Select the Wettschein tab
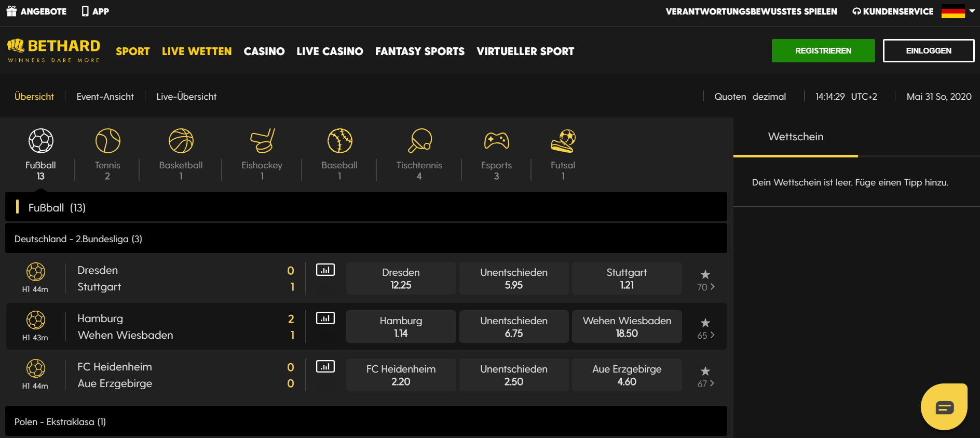980x438 pixels. click(796, 137)
